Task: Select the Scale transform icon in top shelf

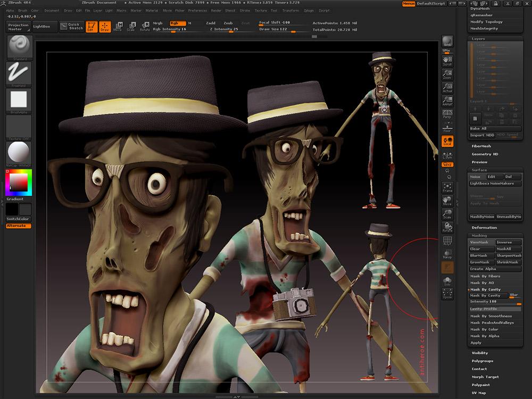Action: coord(131,27)
